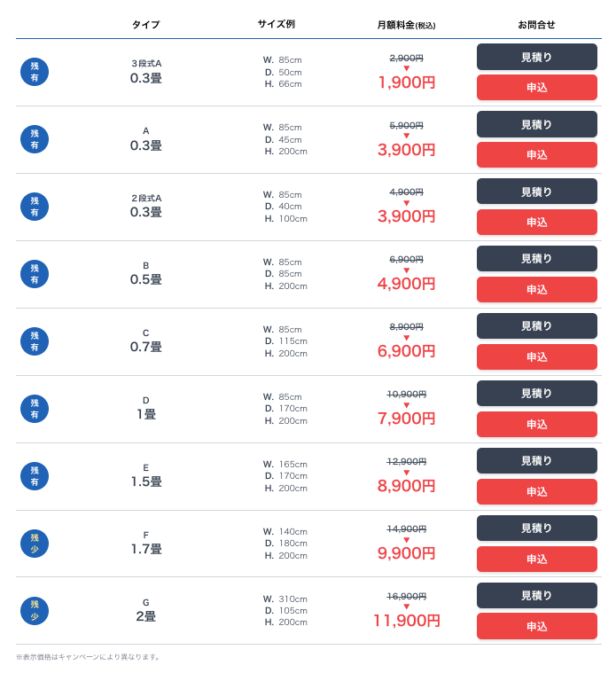Screen dimensions: 616x681
Task: Click the 残有 badge next to 2段式A
Action: [35, 207]
